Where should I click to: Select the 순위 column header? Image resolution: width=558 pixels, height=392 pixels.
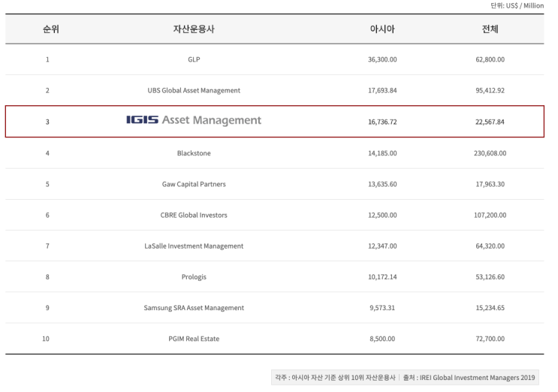click(51, 29)
